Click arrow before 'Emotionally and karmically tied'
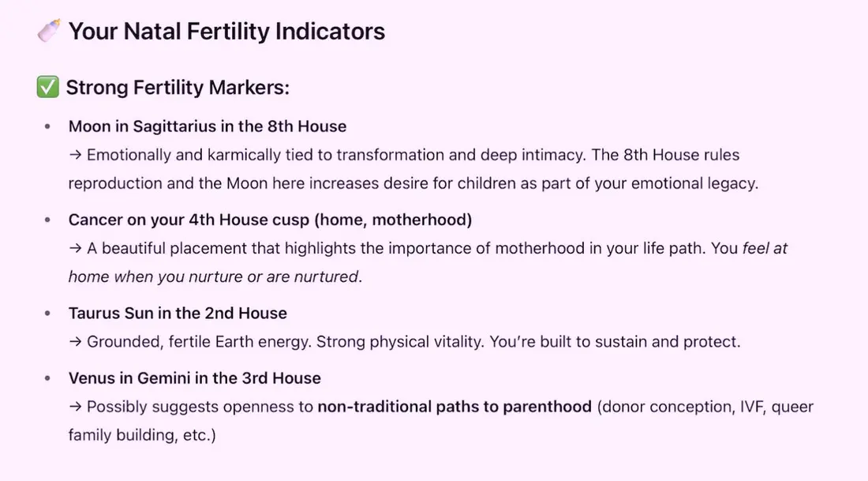This screenshot has height=481, width=868. (76, 155)
